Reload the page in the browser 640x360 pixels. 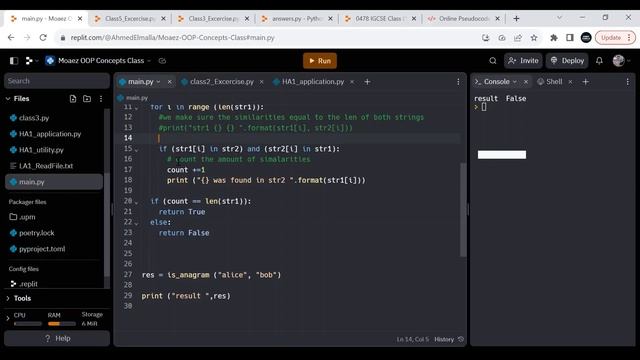[x=43, y=38]
